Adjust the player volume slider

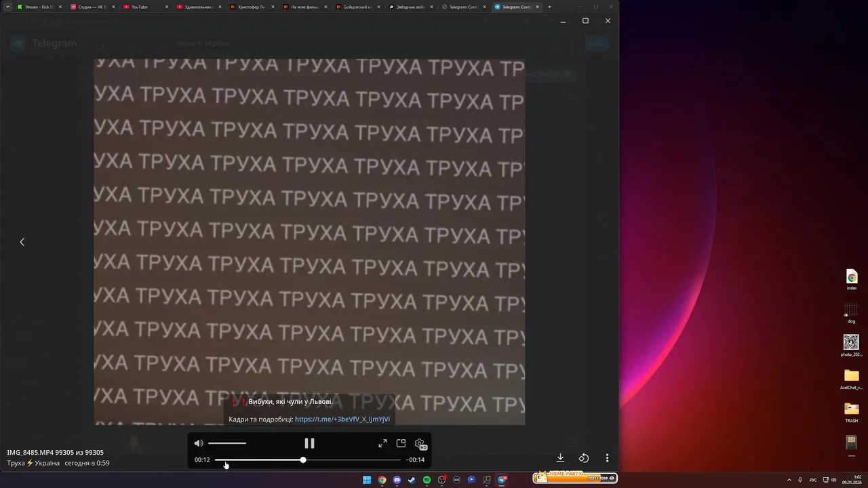[227, 443]
